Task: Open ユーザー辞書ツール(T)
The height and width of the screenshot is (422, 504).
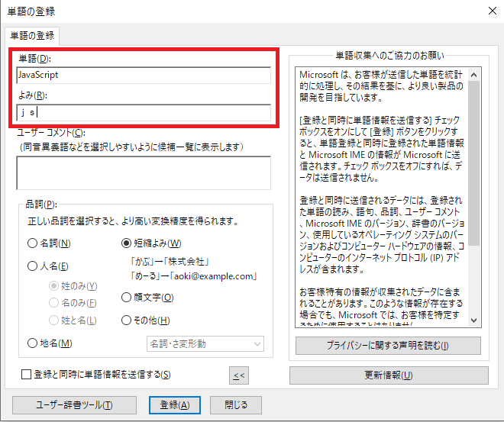Action: [x=74, y=405]
